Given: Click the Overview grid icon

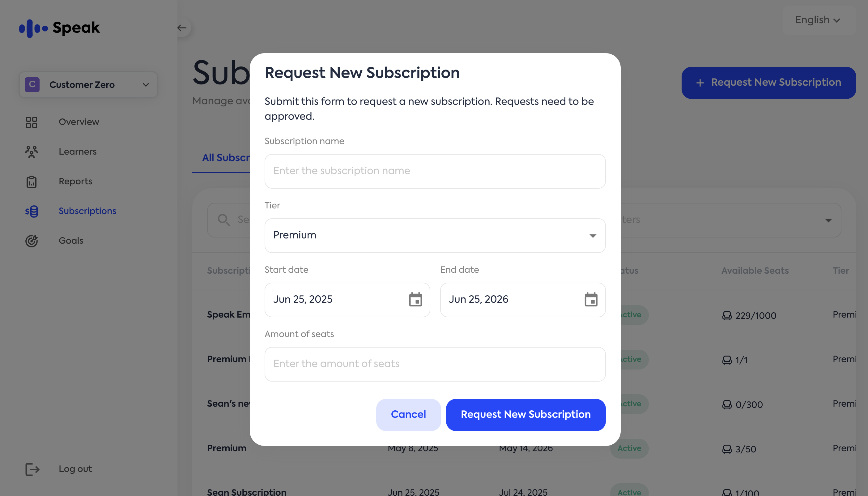Looking at the screenshot, I should (x=31, y=122).
